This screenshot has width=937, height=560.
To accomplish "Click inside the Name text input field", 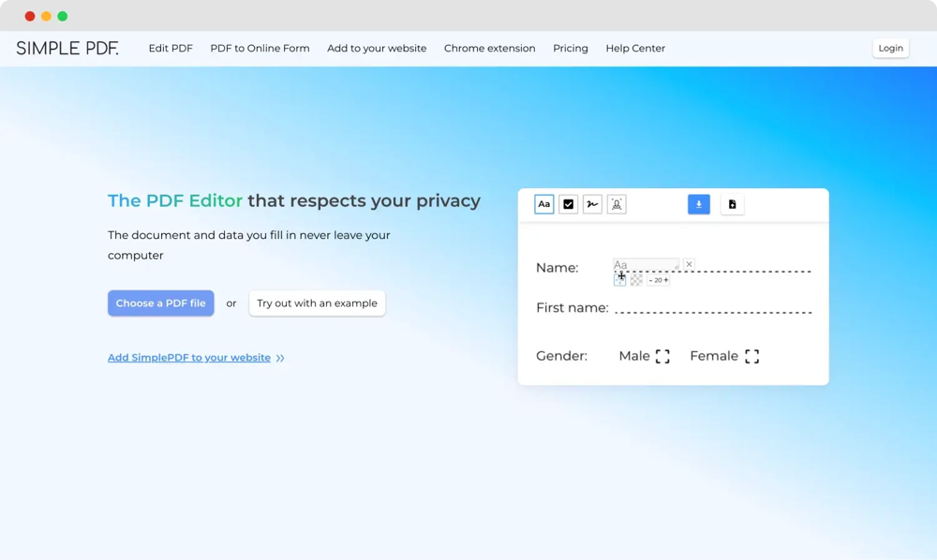I will 647,263.
